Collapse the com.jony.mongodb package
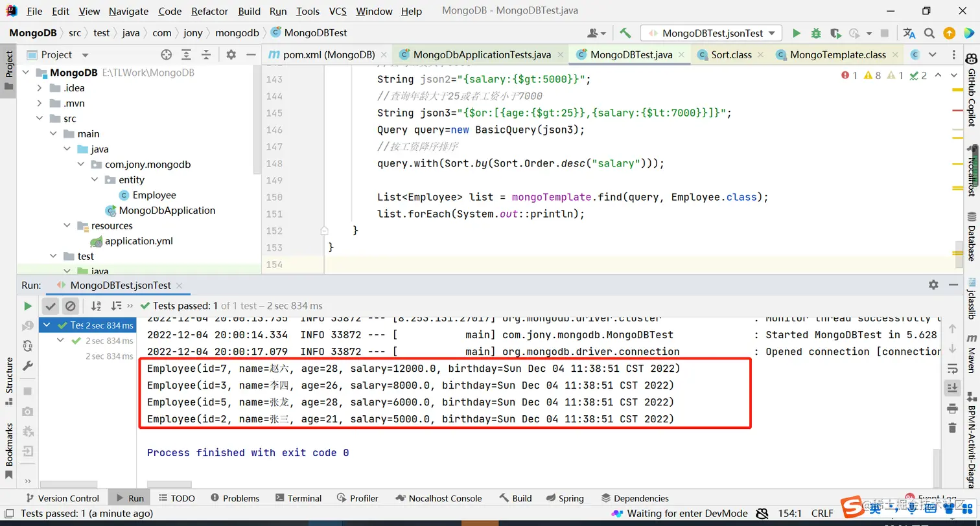Image resolution: width=980 pixels, height=526 pixels. (81, 165)
